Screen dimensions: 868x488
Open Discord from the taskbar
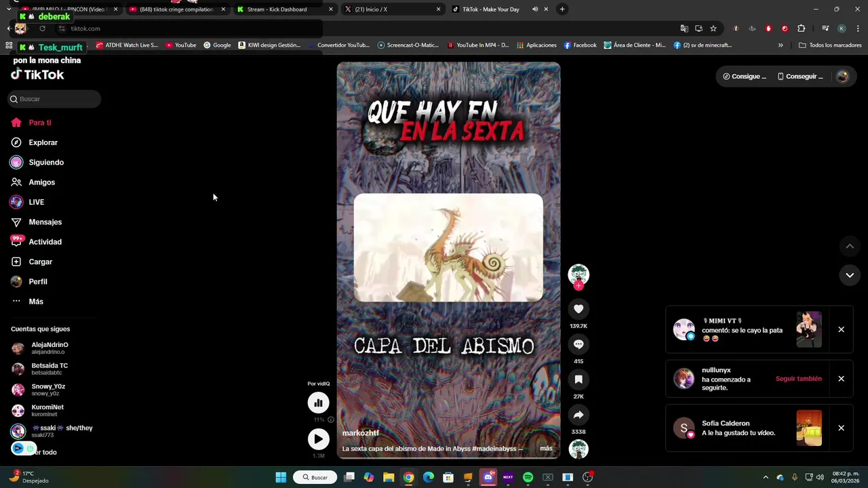[488, 477]
